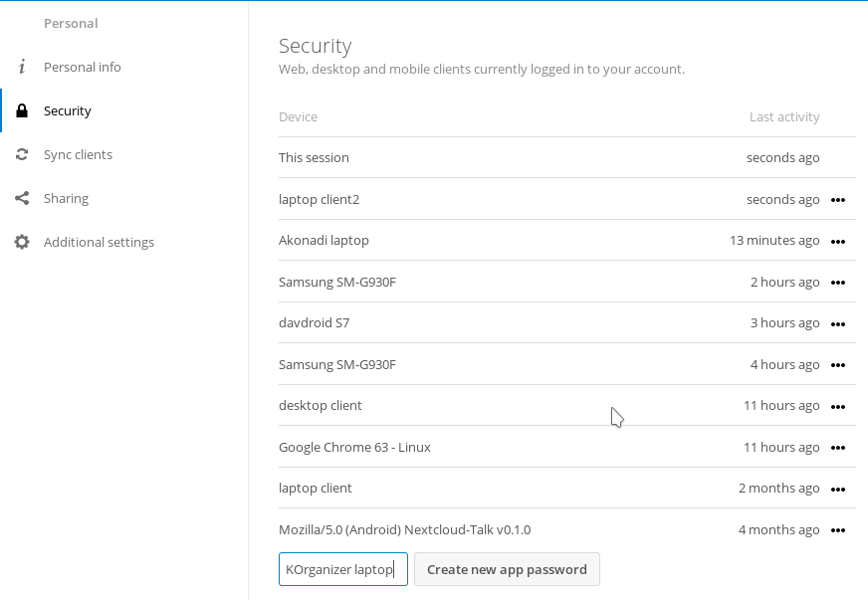Click the app password name input field
Viewport: 868px width, 600px height.
coord(342,569)
